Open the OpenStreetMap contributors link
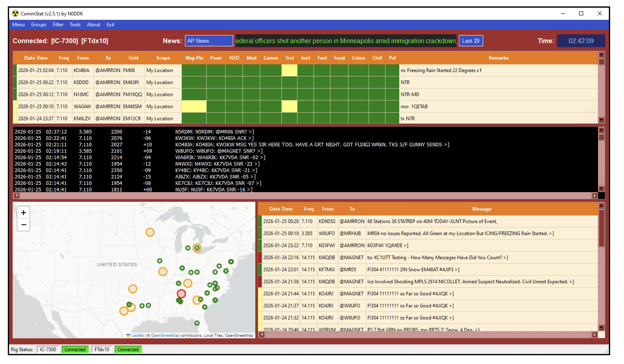This screenshot has width=624, height=364. 165,335
